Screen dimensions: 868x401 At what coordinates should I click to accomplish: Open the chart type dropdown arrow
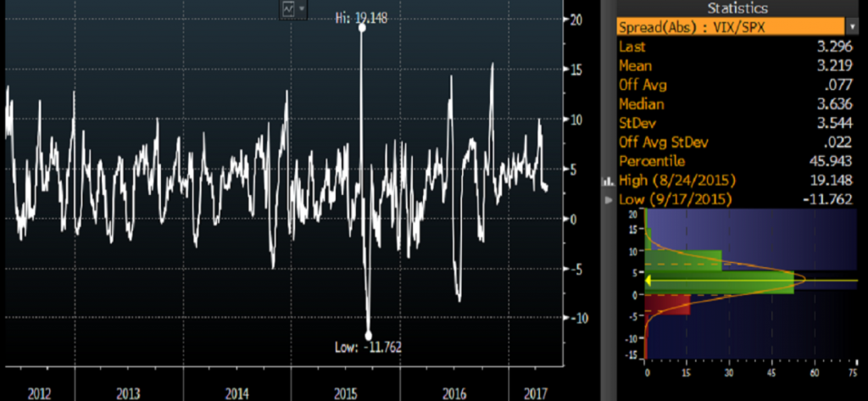303,8
